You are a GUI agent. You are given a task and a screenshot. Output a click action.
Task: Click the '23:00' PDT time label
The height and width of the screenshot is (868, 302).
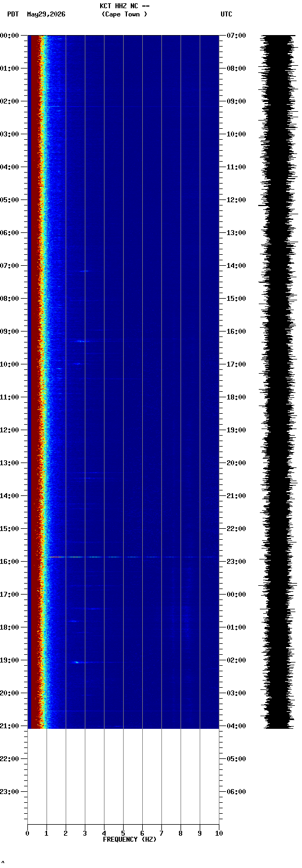pyautogui.click(x=9, y=792)
